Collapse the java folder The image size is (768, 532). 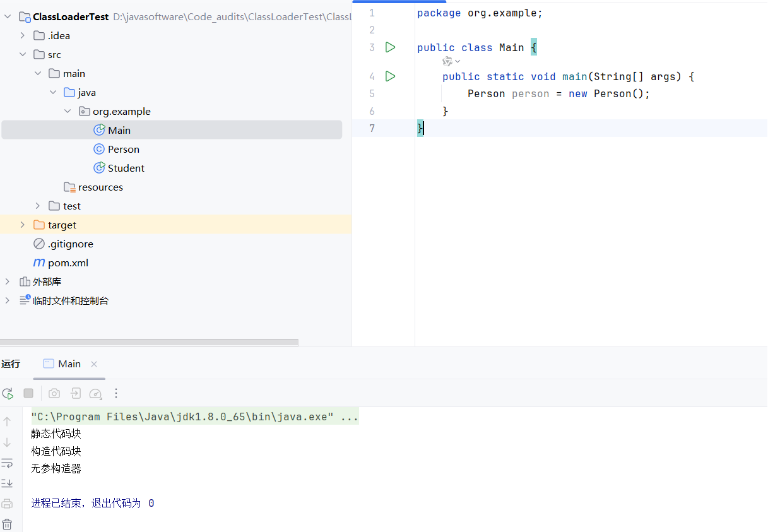53,92
